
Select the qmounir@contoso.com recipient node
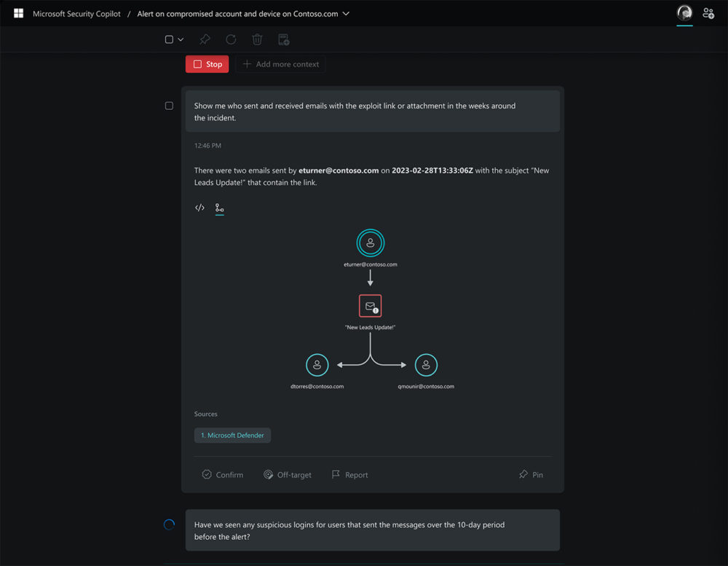pos(426,365)
